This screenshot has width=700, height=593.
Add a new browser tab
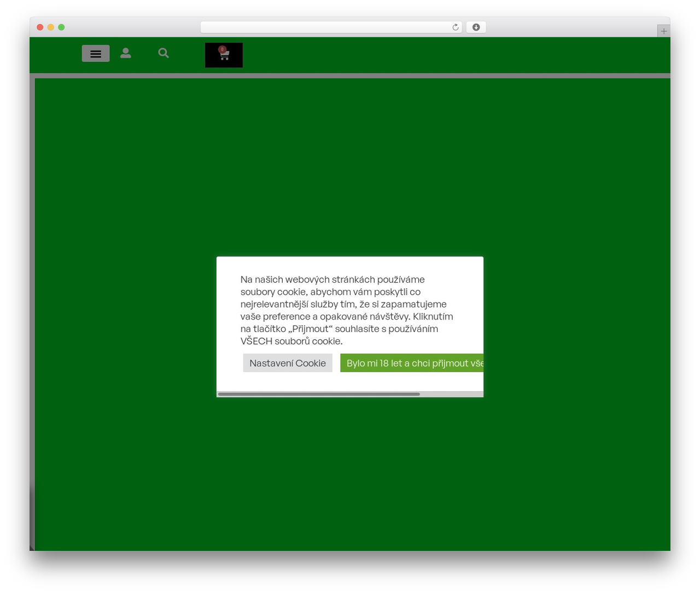(x=663, y=31)
